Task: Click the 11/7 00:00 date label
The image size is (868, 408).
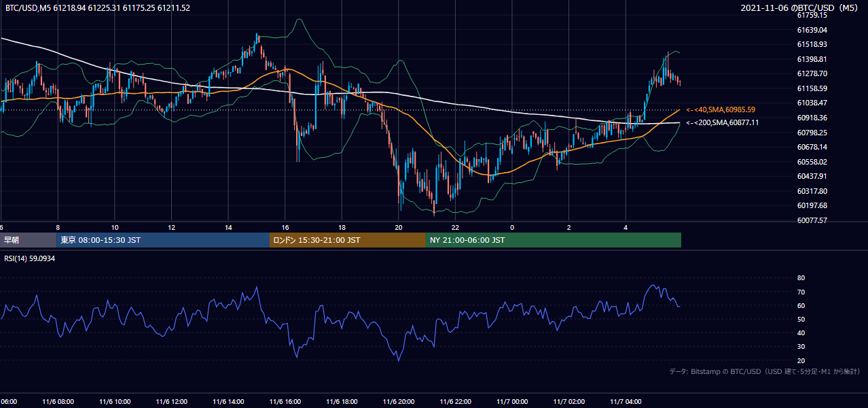Action: (512, 402)
